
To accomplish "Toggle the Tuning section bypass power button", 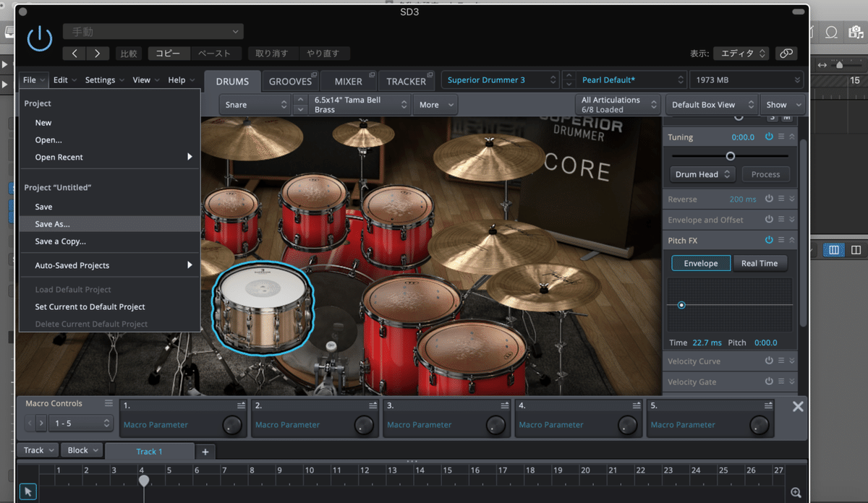I will (769, 137).
